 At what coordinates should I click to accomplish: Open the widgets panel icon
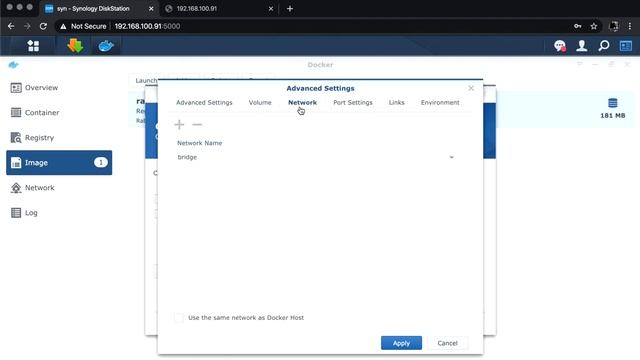626,46
